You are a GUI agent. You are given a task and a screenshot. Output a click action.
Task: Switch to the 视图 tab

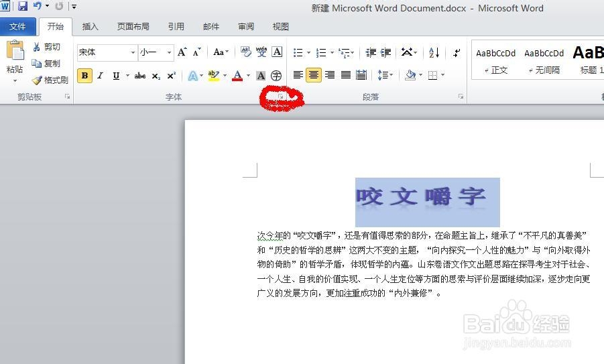point(280,27)
